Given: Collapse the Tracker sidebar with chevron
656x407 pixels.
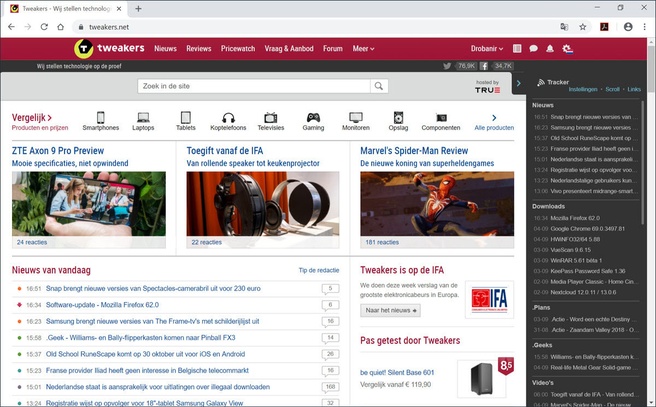Looking at the screenshot, I should click(519, 83).
